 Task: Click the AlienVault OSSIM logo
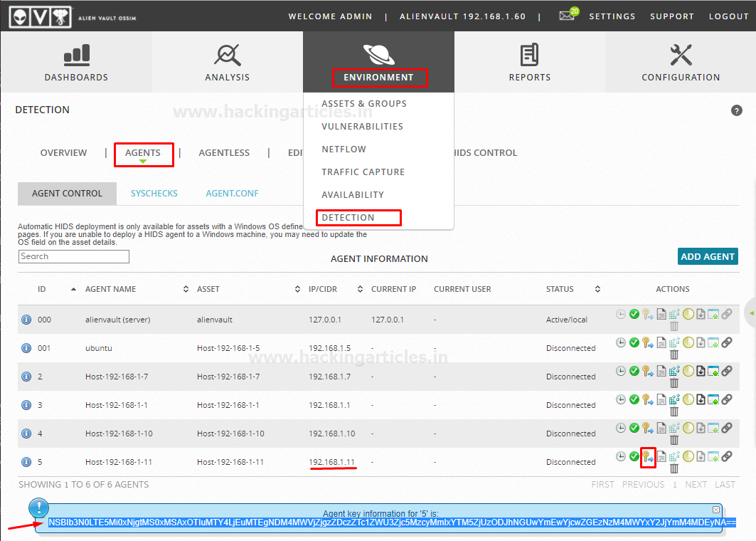point(41,17)
